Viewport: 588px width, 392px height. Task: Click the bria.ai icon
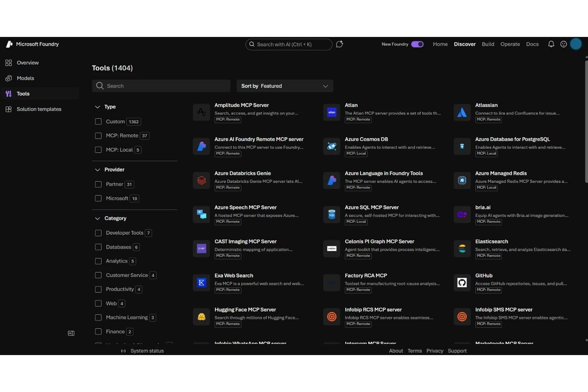tap(462, 214)
